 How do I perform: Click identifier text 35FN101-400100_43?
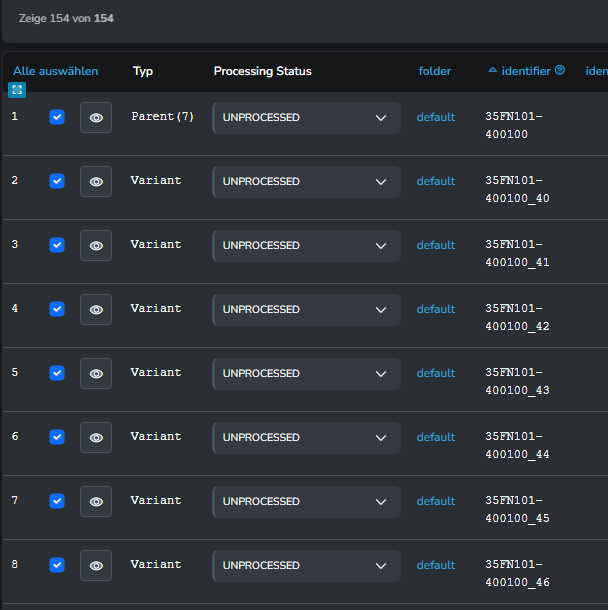(517, 381)
